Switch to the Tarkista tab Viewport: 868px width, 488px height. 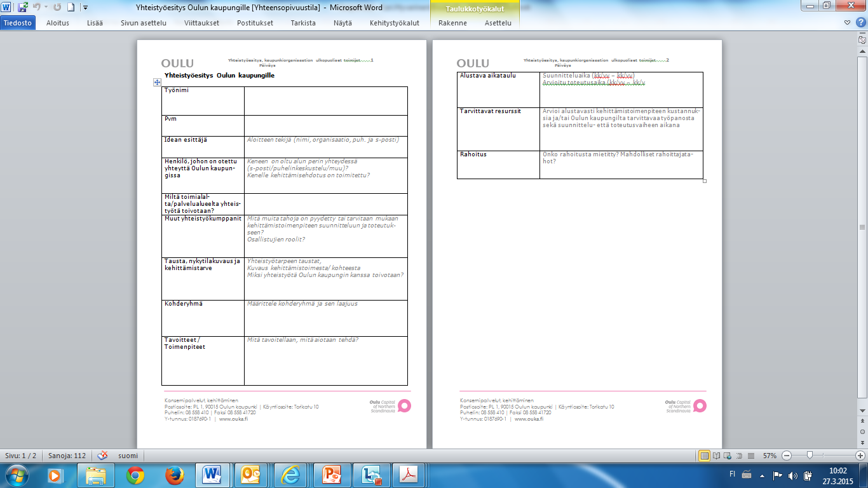(x=303, y=23)
